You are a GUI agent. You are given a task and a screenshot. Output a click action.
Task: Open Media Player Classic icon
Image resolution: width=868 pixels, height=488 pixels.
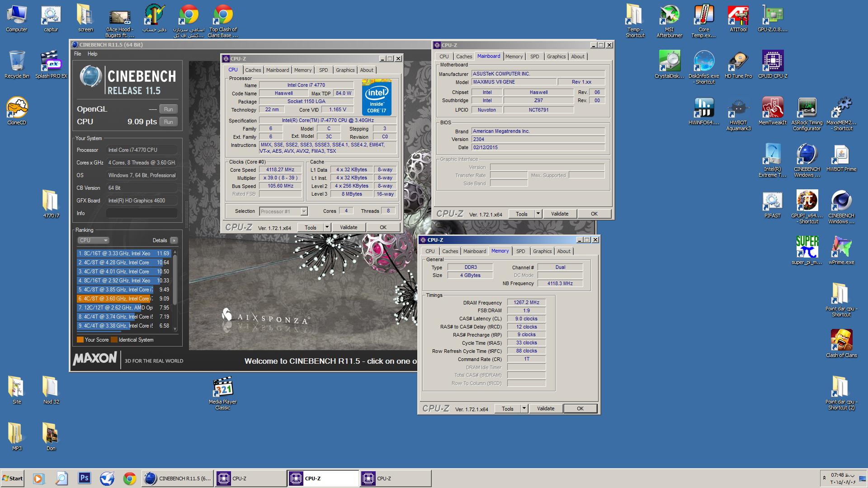pos(222,393)
